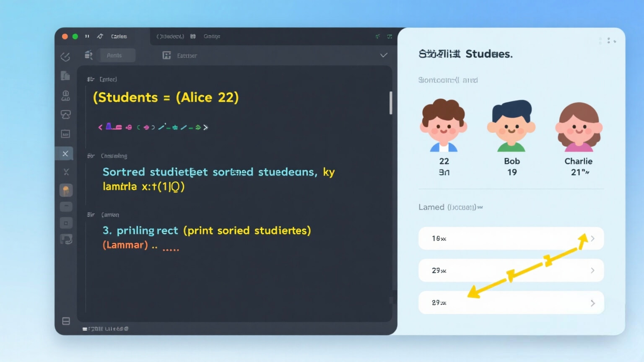Expand the last result row chevron
The height and width of the screenshot is (362, 644).
(x=592, y=303)
